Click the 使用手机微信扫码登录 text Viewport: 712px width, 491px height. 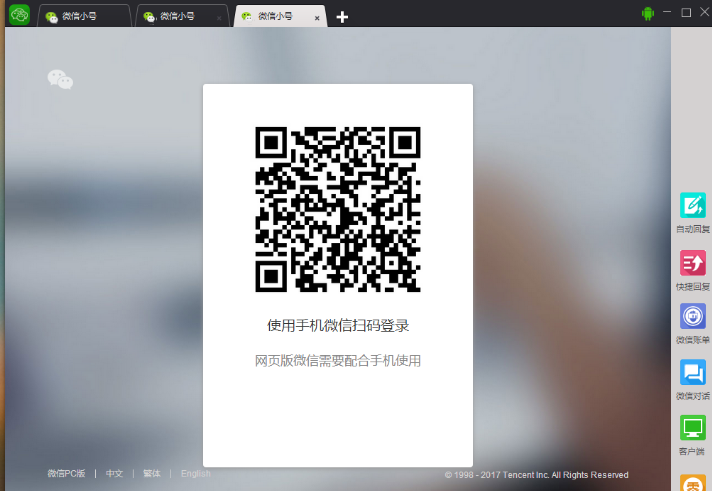pyautogui.click(x=338, y=326)
